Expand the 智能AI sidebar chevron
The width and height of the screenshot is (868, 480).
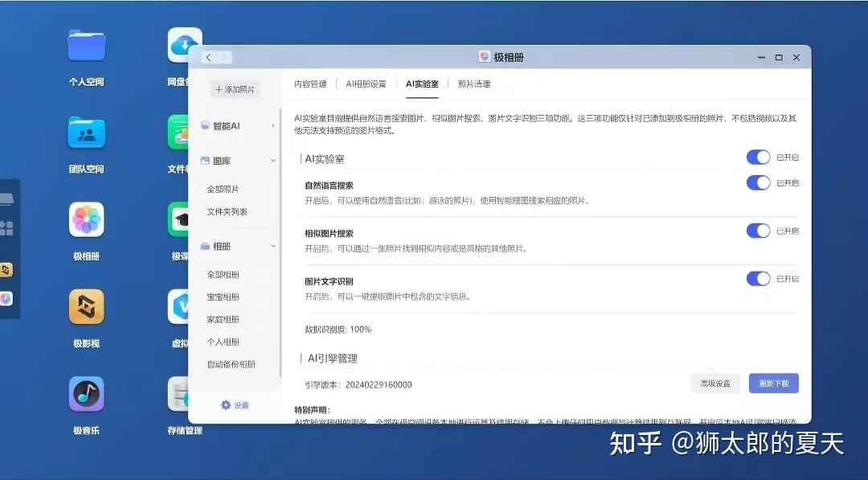click(273, 125)
